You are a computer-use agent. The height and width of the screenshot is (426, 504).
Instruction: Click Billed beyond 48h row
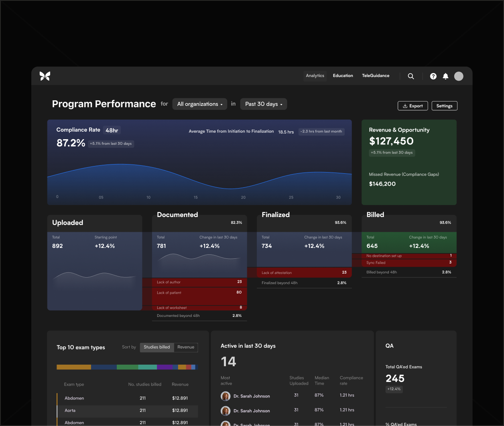[409, 272]
